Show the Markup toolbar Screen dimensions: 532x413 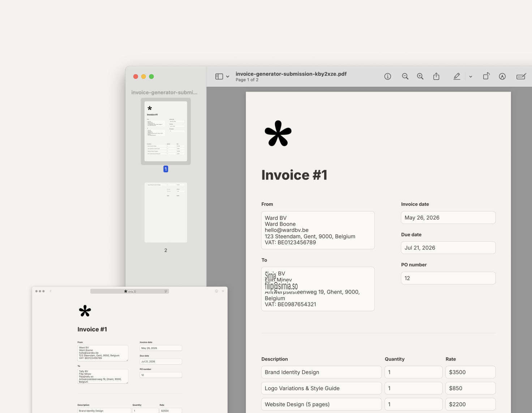point(502,76)
